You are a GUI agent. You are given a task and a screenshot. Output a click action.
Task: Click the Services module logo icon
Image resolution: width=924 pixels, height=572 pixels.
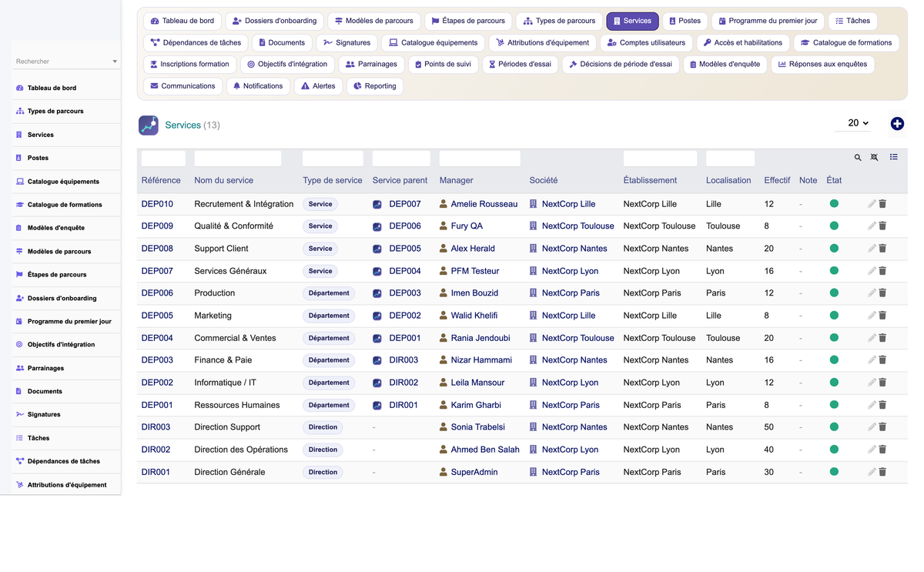pos(149,125)
